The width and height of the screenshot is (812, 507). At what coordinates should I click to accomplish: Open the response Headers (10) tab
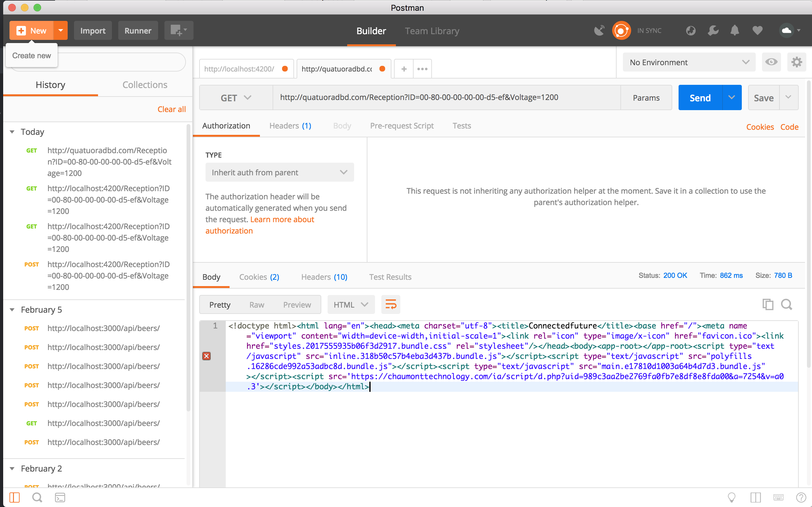point(324,277)
